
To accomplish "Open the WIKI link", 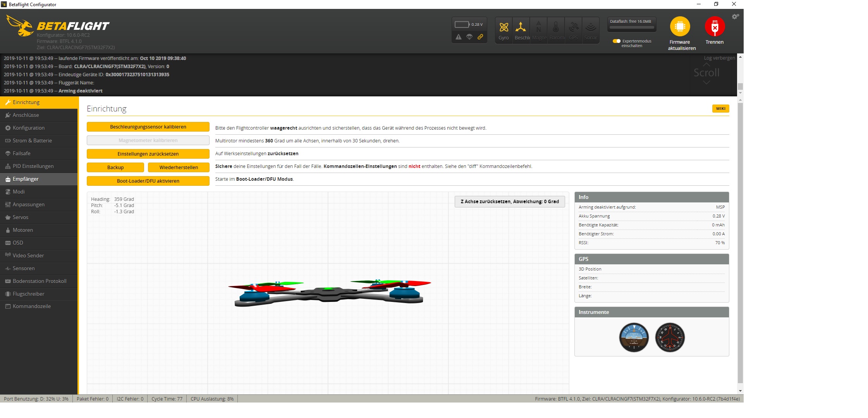I will [720, 109].
